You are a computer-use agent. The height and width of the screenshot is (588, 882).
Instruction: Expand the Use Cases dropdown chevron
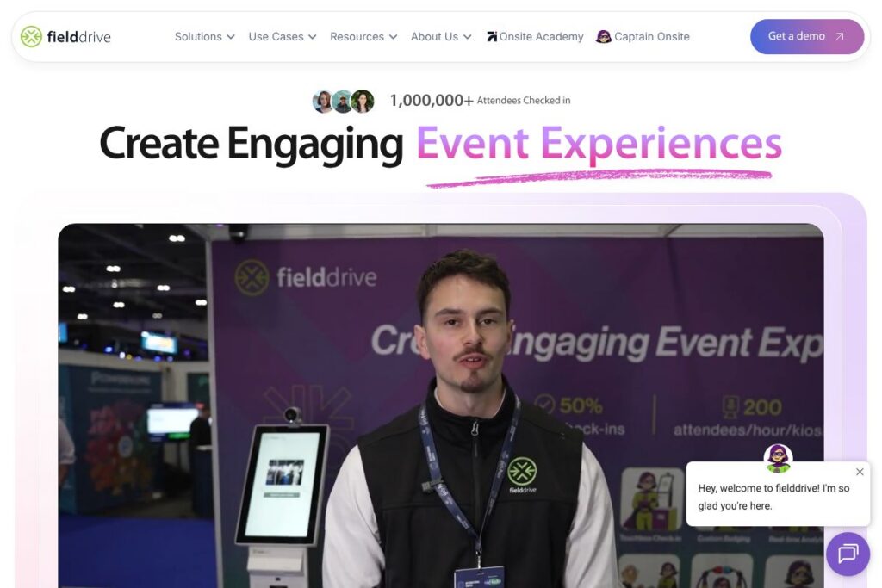312,37
